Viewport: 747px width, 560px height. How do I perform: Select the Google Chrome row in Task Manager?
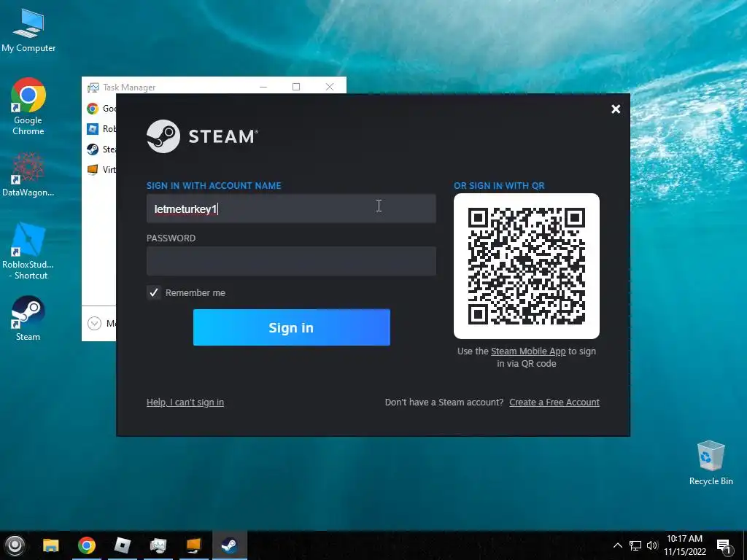pyautogui.click(x=101, y=108)
